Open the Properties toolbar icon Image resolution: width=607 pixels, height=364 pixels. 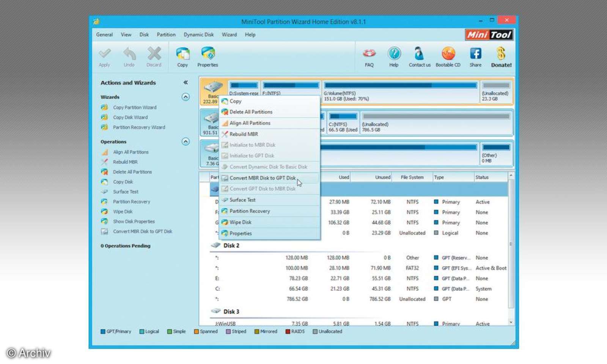coord(208,56)
